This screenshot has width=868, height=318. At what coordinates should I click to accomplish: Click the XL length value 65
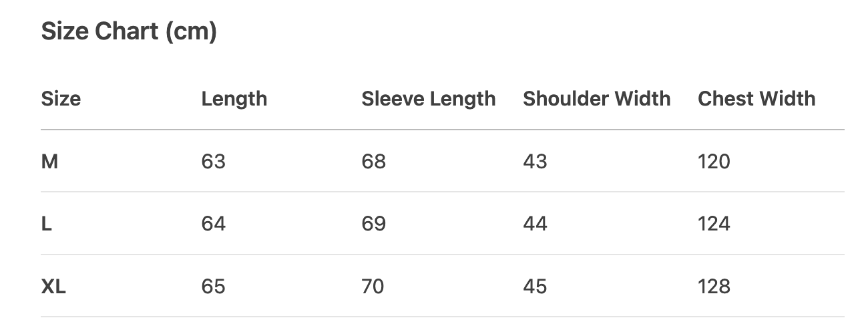tap(214, 287)
